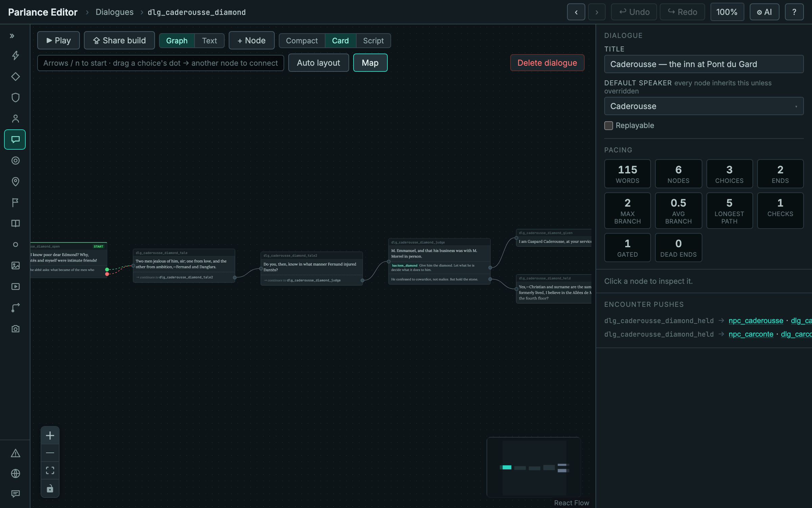Screen dimensions: 812x508
Task: Edit the dialogue Title field
Action: click(704, 64)
